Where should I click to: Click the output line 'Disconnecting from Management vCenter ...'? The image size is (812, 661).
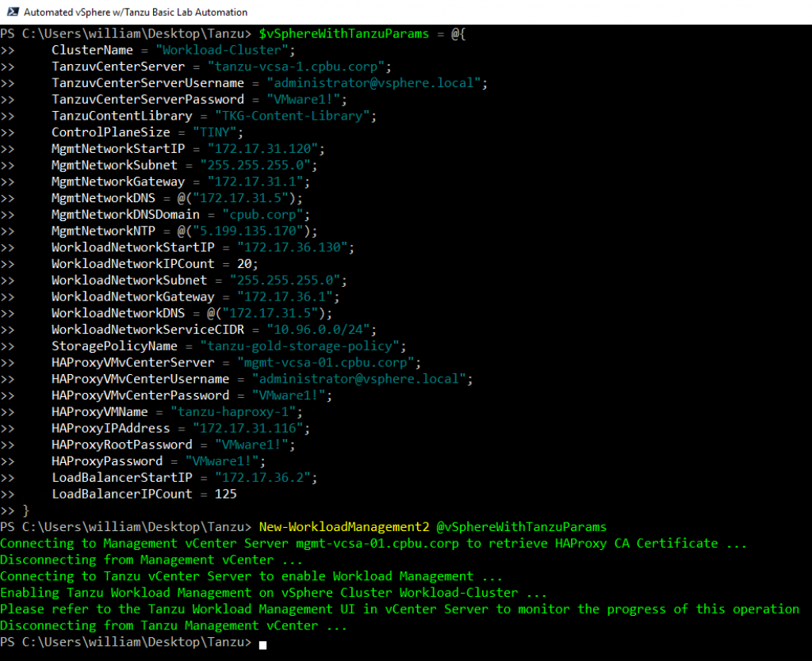[x=151, y=560]
